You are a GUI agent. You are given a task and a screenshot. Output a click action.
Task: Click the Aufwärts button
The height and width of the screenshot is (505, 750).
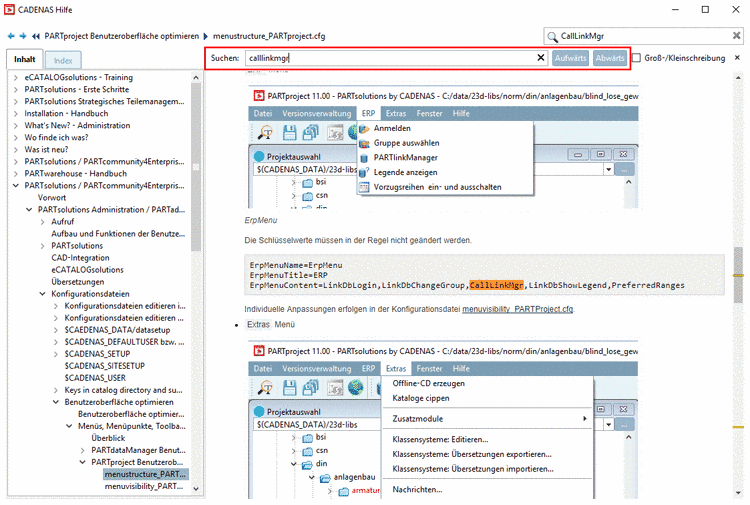point(570,58)
